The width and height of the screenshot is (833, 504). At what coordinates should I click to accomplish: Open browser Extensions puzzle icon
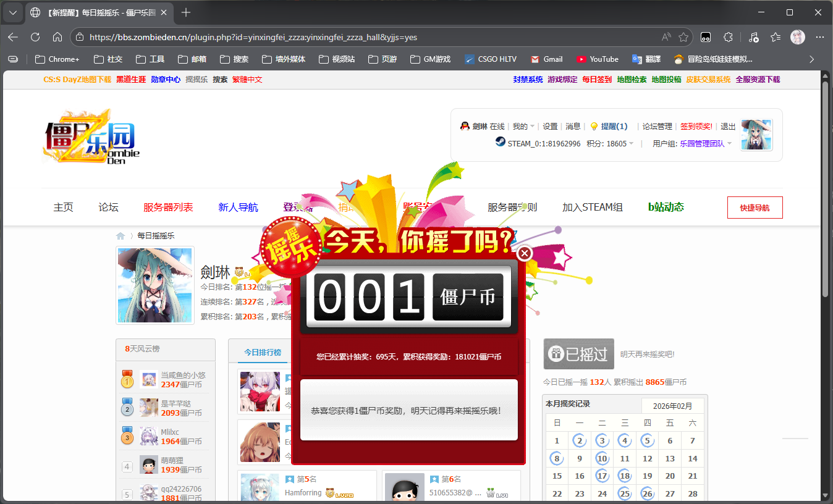[728, 37]
